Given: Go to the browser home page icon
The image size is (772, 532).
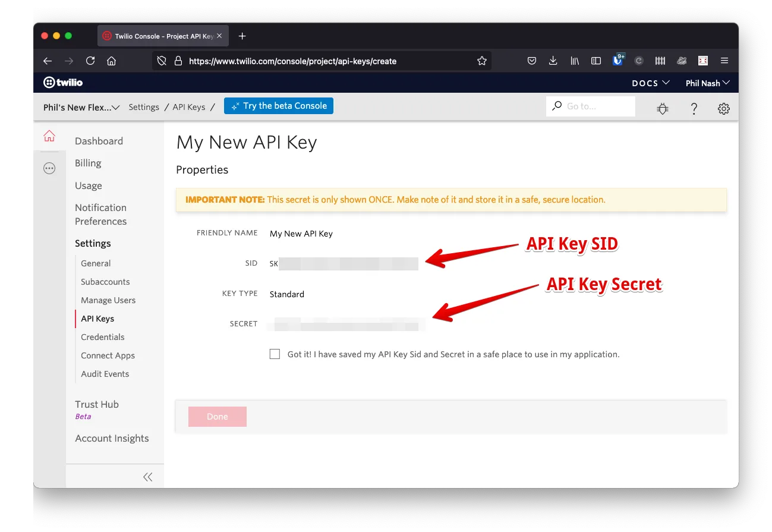Looking at the screenshot, I should [111, 61].
